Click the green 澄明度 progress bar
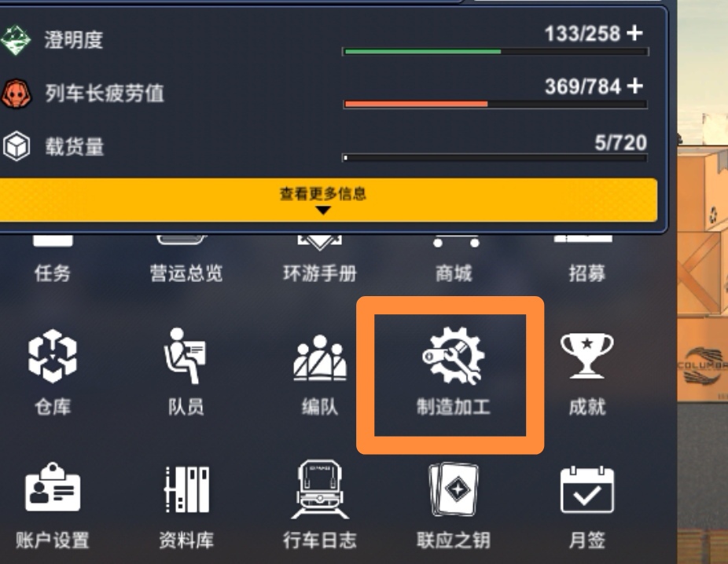The width and height of the screenshot is (728, 564). click(495, 52)
